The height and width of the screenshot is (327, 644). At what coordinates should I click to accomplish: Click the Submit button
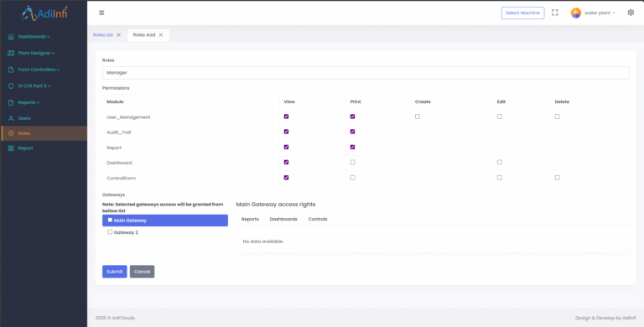(115, 272)
